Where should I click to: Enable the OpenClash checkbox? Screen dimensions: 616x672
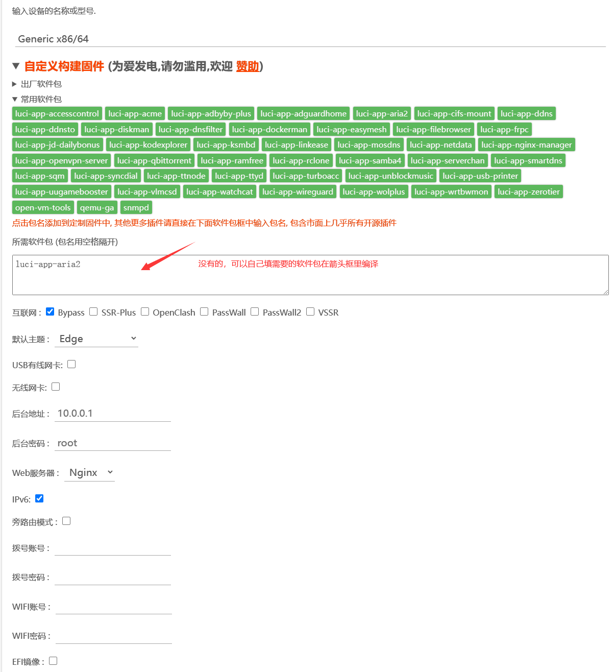[145, 311]
